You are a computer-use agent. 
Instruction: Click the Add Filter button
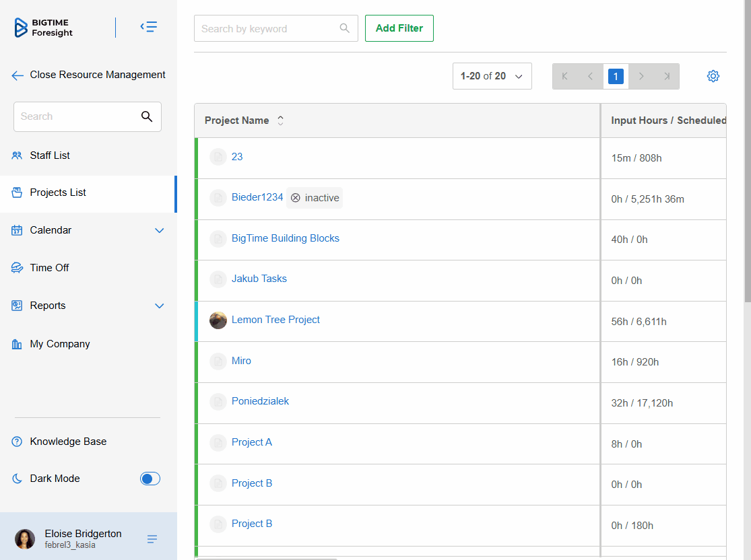(399, 28)
